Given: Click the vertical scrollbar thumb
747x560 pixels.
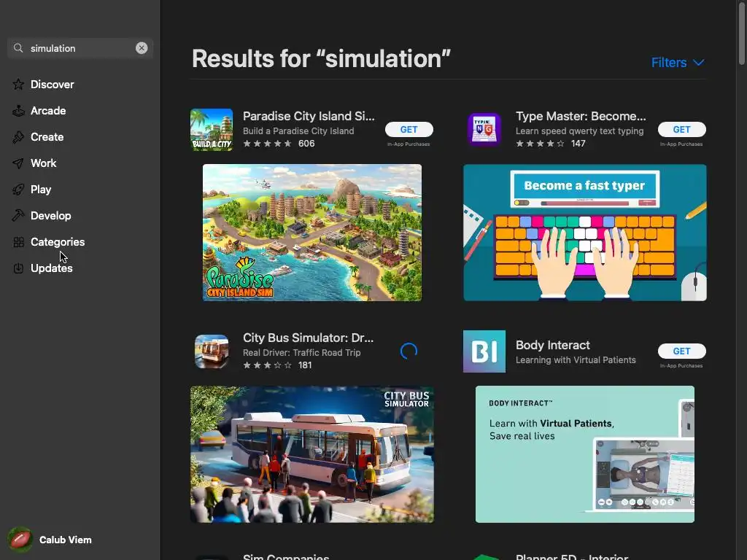Looking at the screenshot, I should [742, 32].
